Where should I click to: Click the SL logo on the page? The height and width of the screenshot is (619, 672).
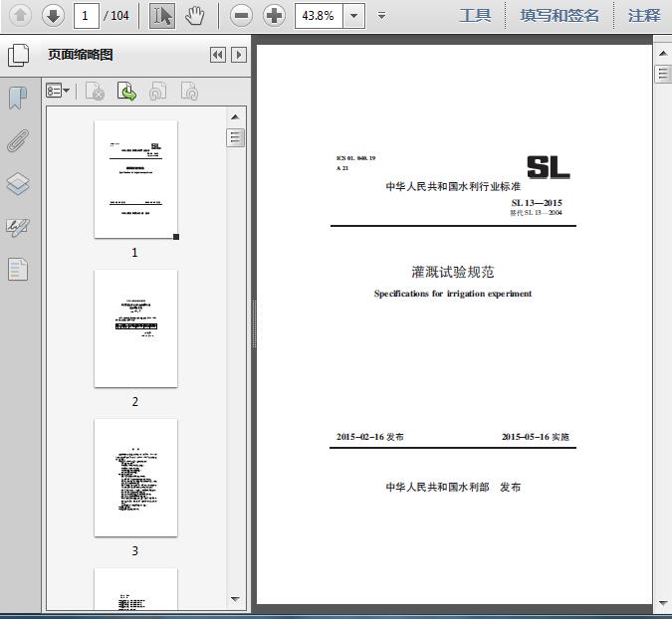(549, 167)
